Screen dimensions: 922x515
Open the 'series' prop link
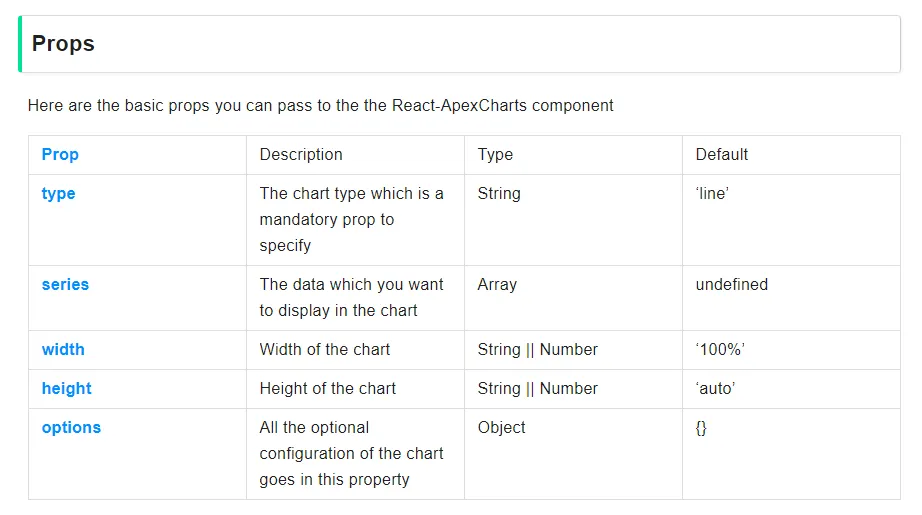65,285
